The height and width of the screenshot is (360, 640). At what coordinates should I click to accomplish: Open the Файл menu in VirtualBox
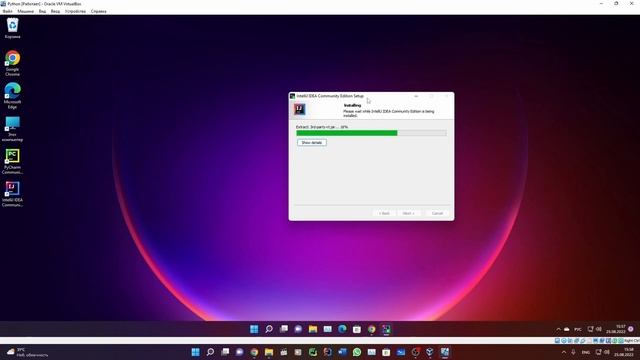[7, 11]
